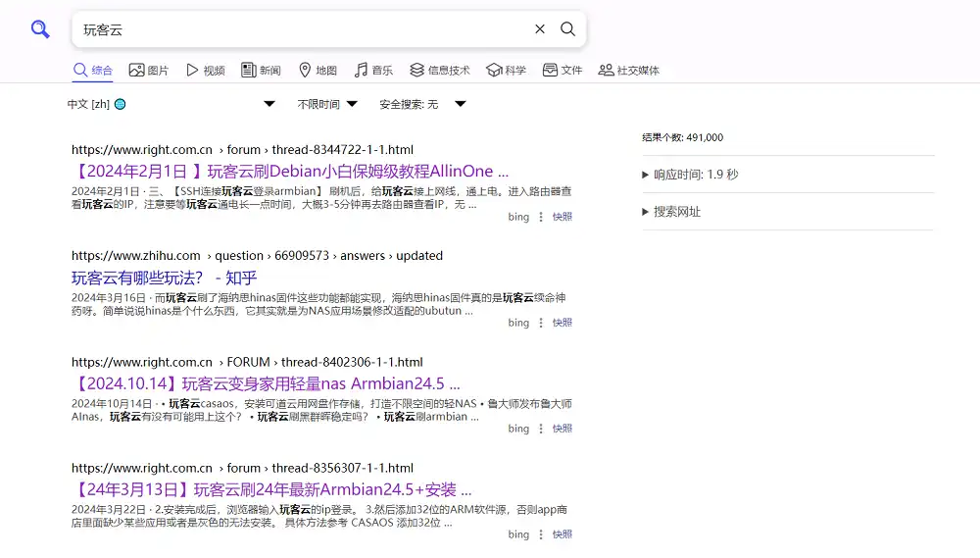Image resolution: width=980 pixels, height=558 pixels.
Task: Open three-dot menu on 24年3月13日 result
Action: [541, 534]
